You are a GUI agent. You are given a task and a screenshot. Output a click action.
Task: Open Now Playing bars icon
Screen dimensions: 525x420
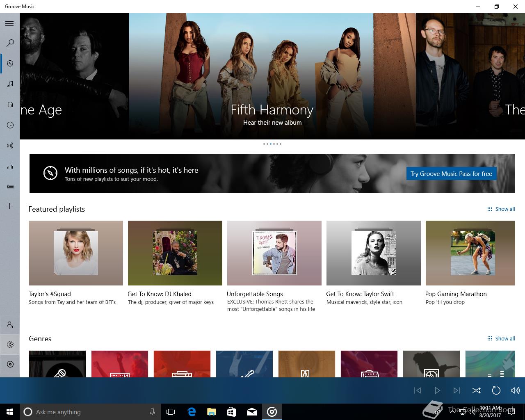tap(10, 166)
